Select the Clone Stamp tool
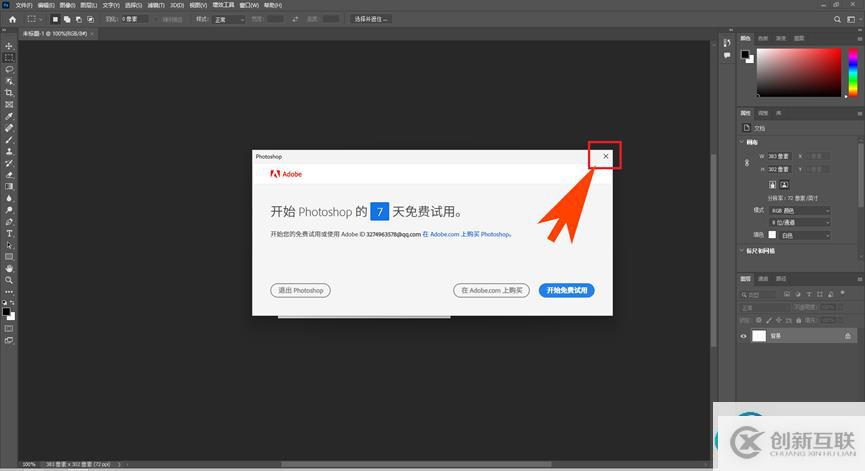 click(x=9, y=151)
